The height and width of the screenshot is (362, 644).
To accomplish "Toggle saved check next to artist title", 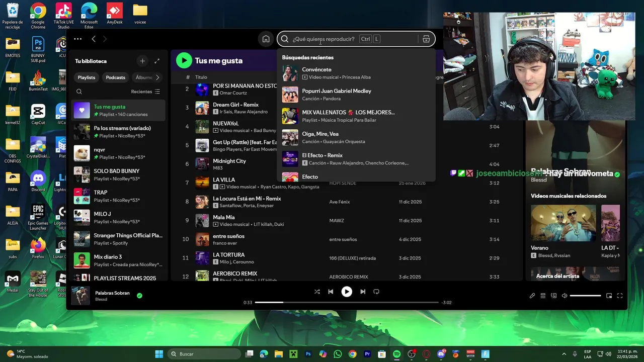I will coord(617,174).
